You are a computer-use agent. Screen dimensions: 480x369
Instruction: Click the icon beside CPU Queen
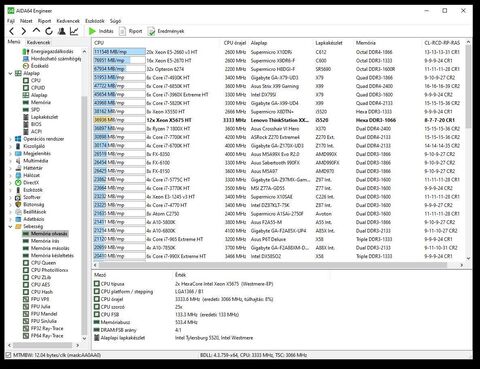click(26, 263)
